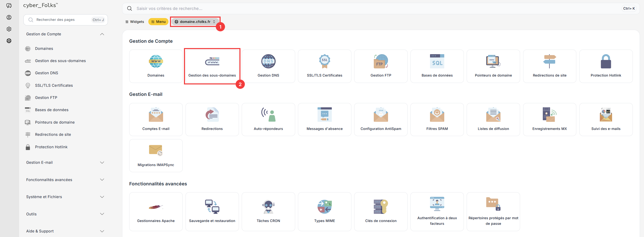
Task: Open Comptes E-mail tile
Action: [156, 120]
